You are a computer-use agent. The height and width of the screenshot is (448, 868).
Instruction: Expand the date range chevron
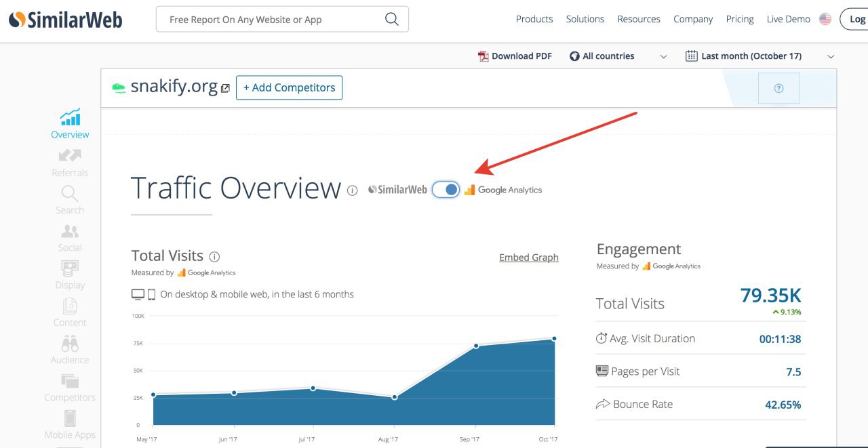click(x=831, y=57)
